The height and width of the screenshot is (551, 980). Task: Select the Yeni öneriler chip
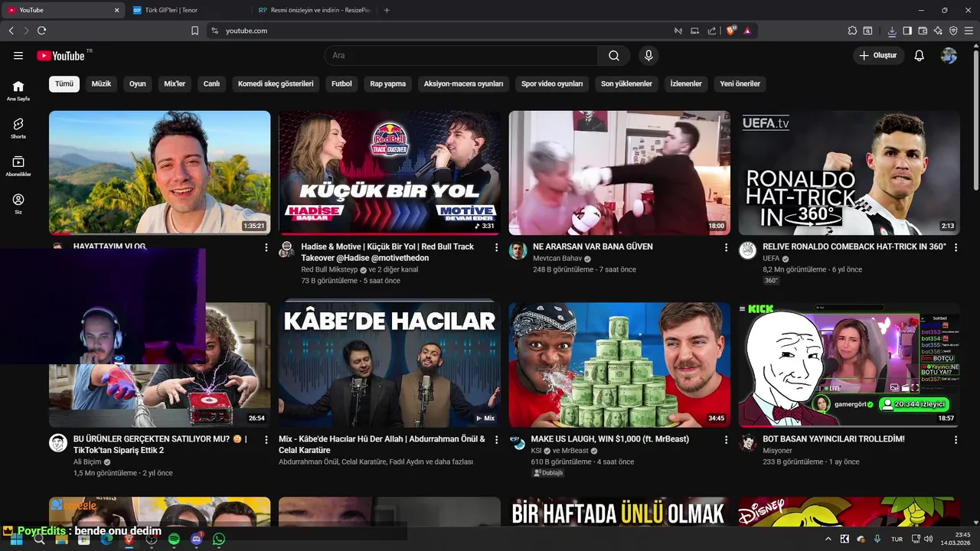740,83
